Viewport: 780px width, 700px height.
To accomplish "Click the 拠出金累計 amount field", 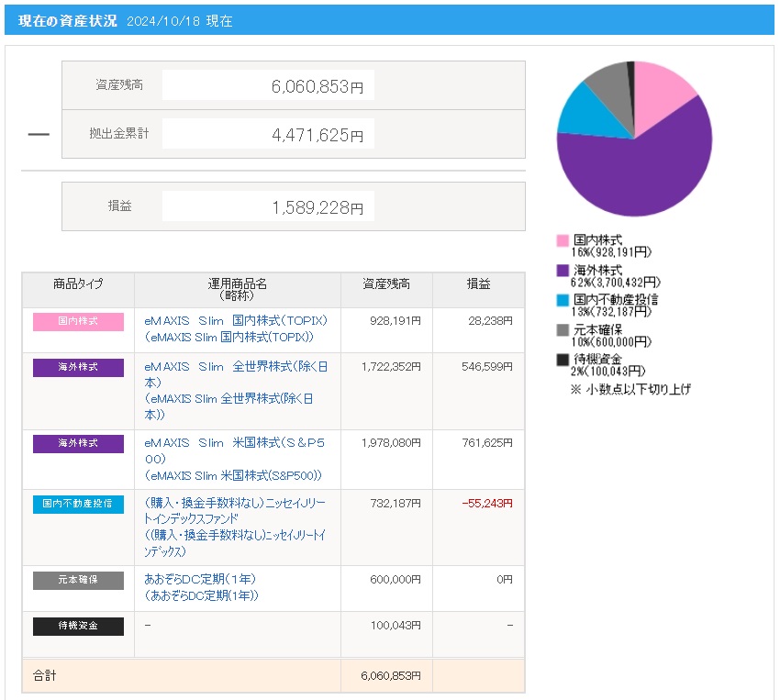I will 268,135.
